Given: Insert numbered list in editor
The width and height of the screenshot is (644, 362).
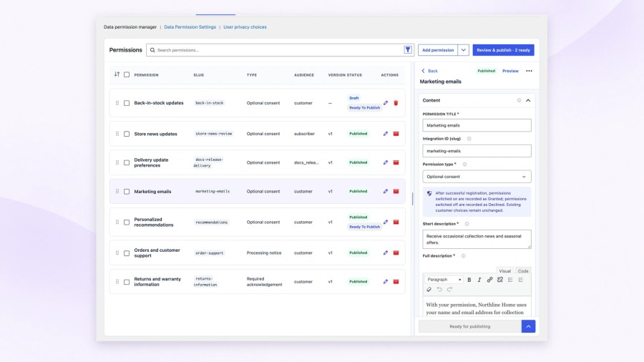Looking at the screenshot, I should (x=520, y=280).
